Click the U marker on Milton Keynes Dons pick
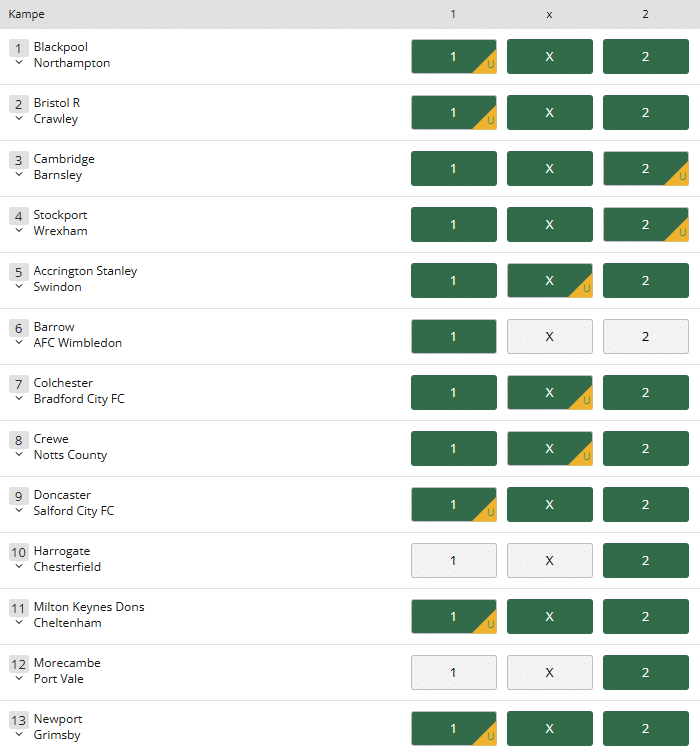The image size is (700, 753). 488,623
